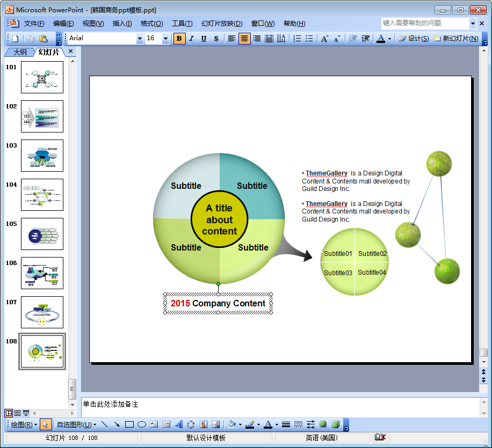Click the 新幻灯片(N) new slide button

click(456, 39)
